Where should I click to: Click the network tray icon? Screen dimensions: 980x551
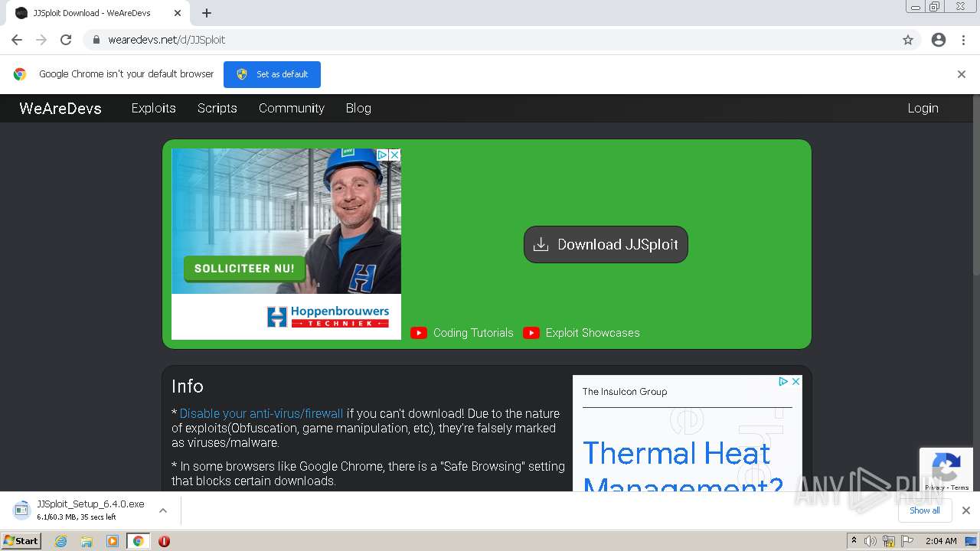click(x=889, y=541)
